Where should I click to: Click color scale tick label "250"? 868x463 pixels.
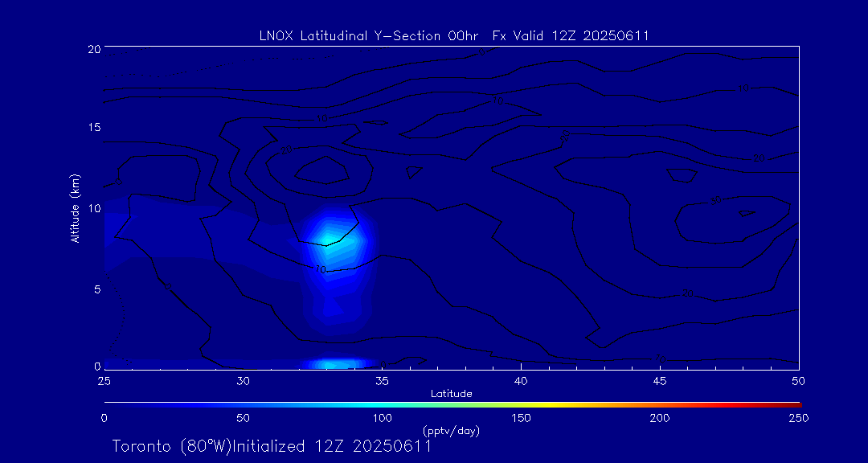[x=799, y=418]
